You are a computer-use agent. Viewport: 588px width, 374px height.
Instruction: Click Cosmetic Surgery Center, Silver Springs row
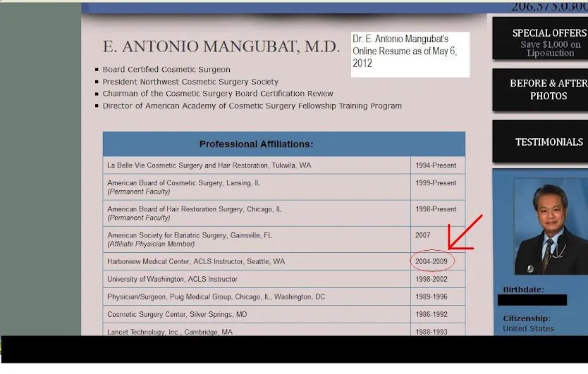[x=284, y=314]
